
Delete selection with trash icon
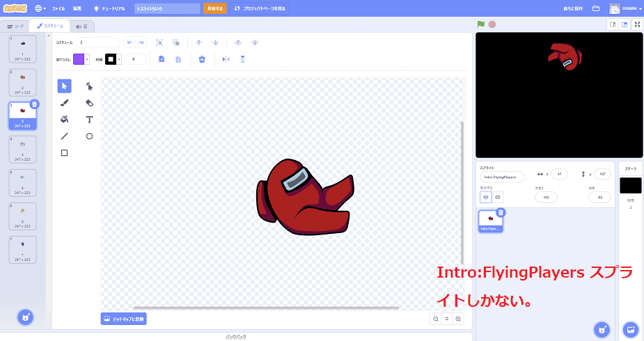click(202, 59)
